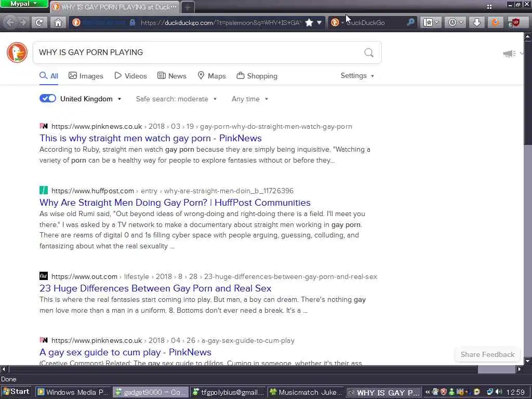Expand hidden system tray icons chevron

click(x=428, y=392)
